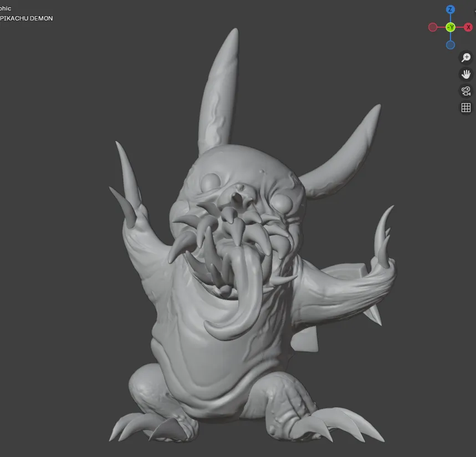The image size is (476, 457).
Task: Click the Move view hand icon
Action: 466,74
